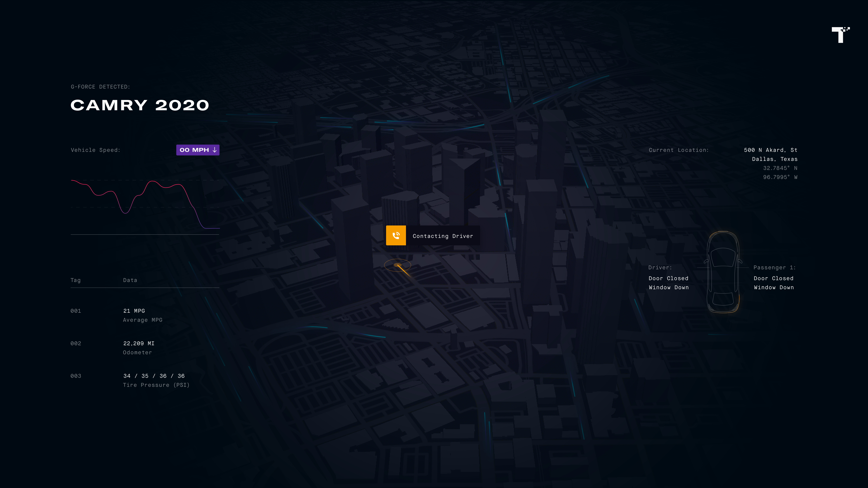The image size is (868, 488).
Task: Click the orange vehicle location marker on map
Action: [x=398, y=265]
